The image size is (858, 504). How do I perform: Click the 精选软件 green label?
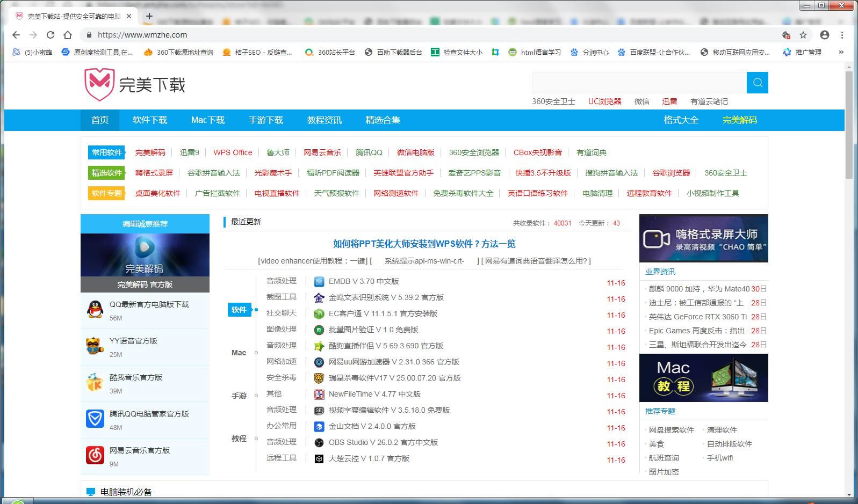[107, 173]
